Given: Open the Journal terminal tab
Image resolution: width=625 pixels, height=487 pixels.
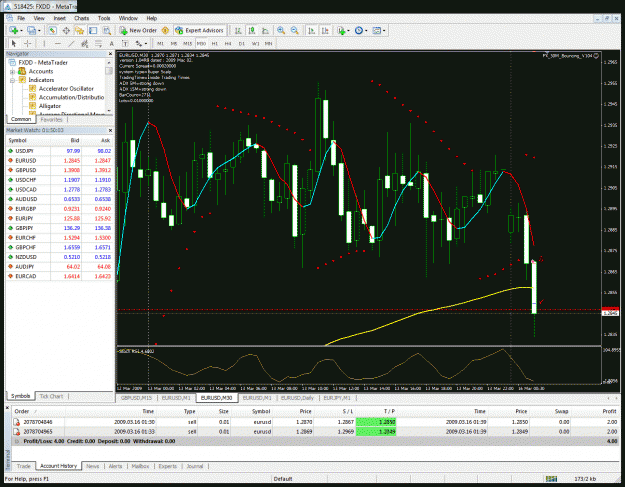Looking at the screenshot, I should (x=195, y=466).
